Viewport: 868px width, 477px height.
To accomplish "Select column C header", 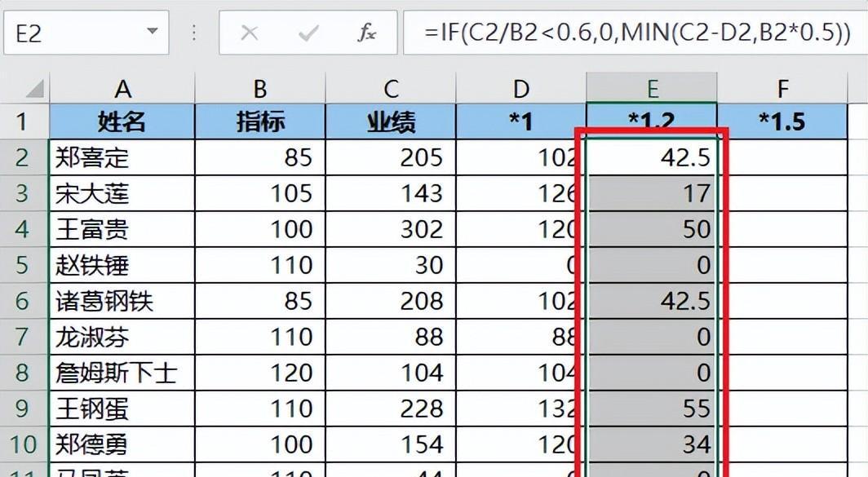I will tap(391, 89).
